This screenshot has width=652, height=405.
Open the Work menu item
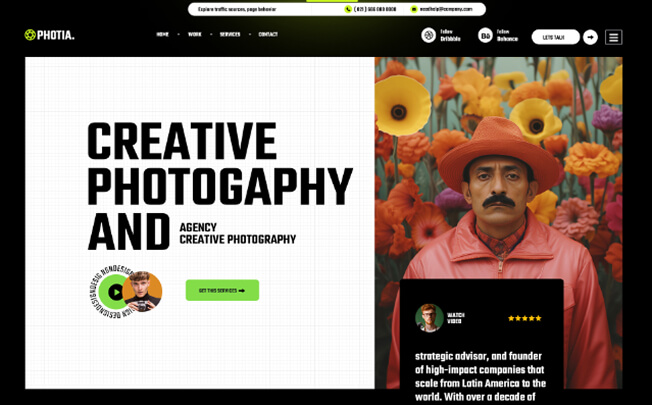[x=194, y=35]
